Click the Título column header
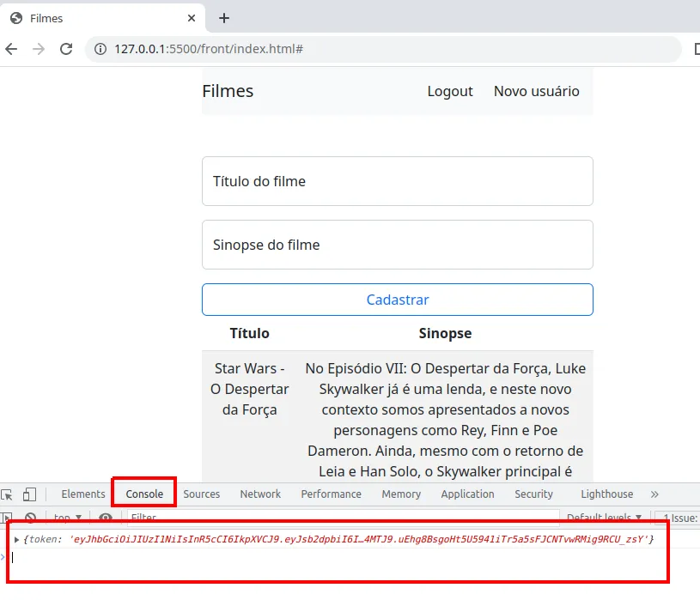The image size is (700, 600). coord(250,333)
